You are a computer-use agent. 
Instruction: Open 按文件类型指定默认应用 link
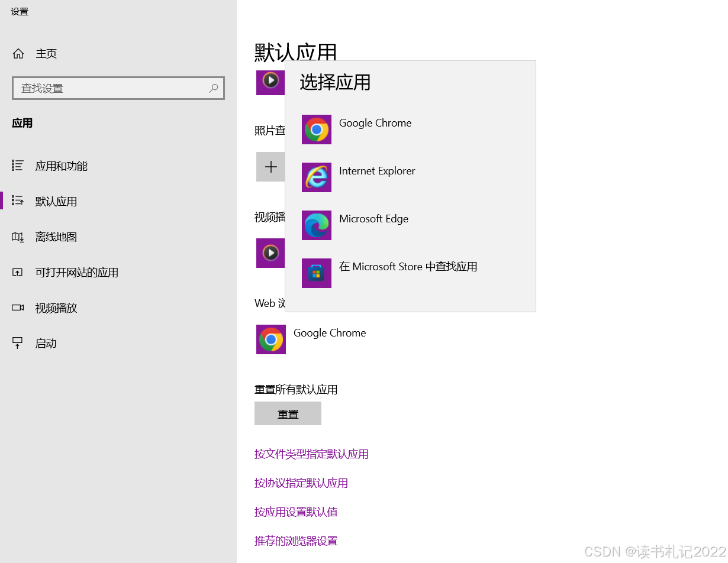tap(311, 454)
